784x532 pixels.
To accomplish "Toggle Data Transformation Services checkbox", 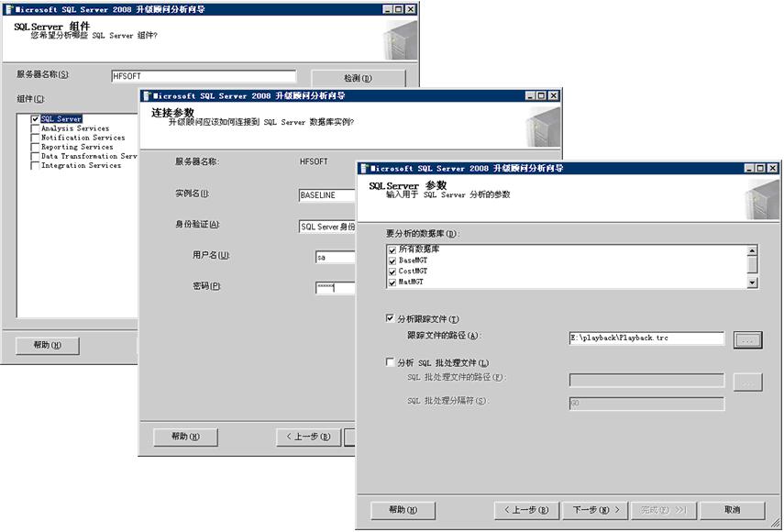I will point(35,156).
